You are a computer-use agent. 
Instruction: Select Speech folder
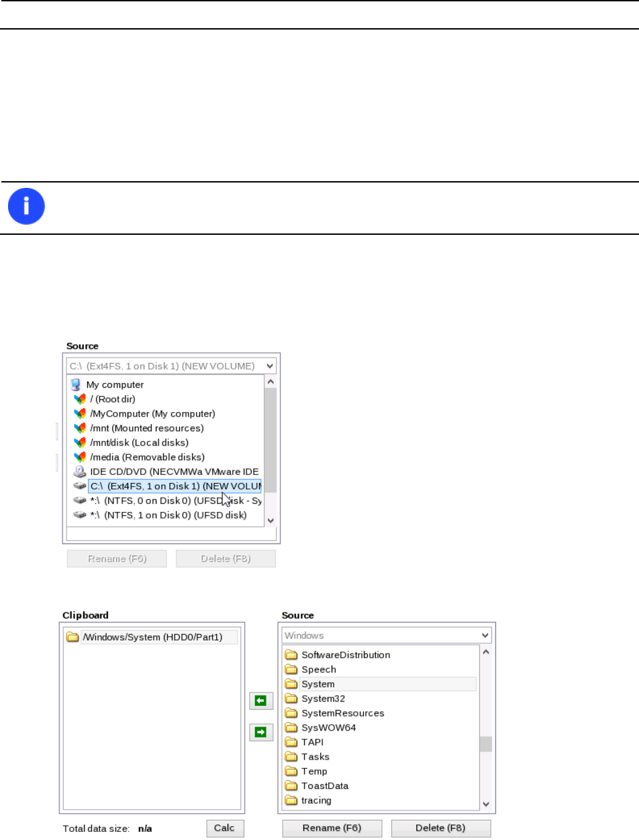319,669
